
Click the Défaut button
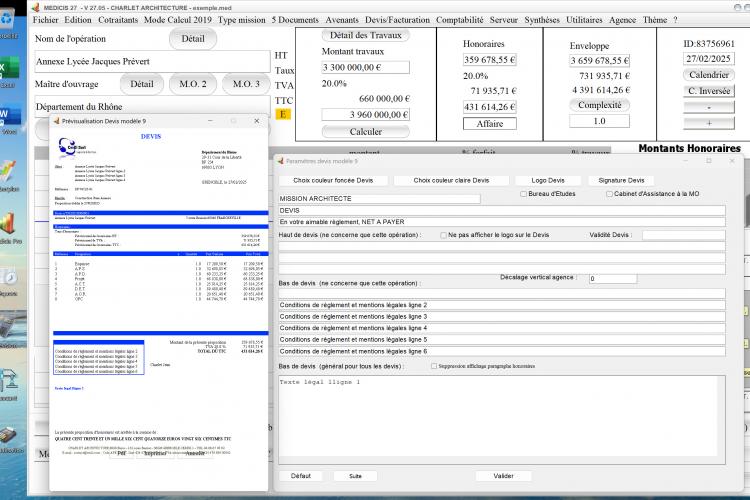coord(300,476)
